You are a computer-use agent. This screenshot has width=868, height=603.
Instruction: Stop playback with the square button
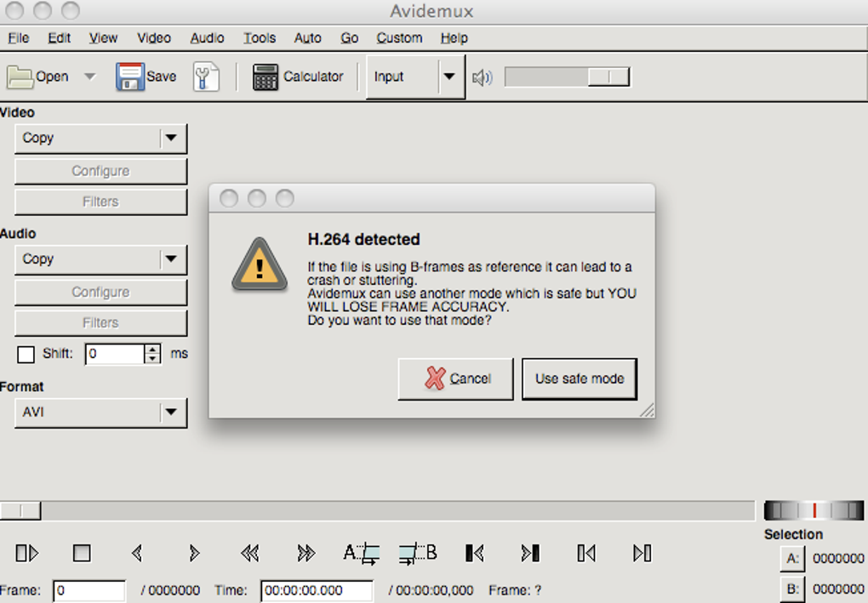(x=82, y=553)
